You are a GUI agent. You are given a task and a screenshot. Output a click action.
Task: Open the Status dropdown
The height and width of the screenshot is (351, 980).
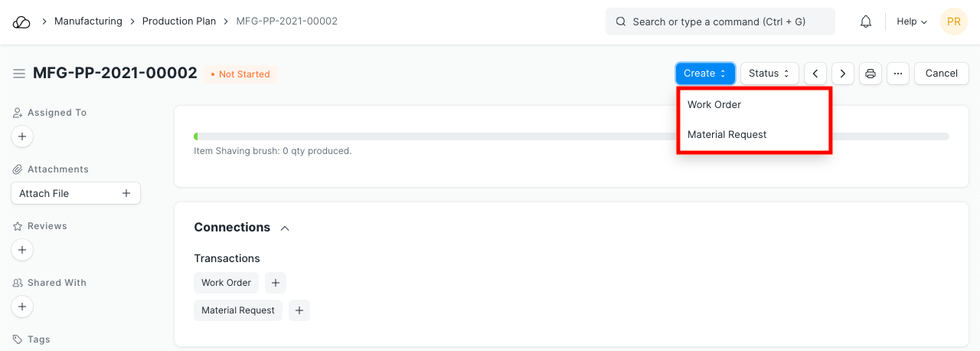pos(769,74)
